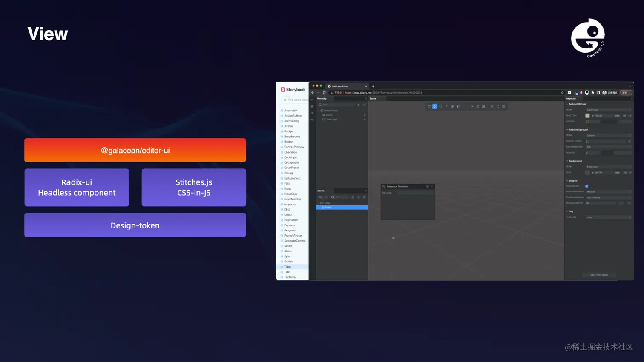Click the Background Color swatch
The height and width of the screenshot is (362, 644).
click(588, 173)
